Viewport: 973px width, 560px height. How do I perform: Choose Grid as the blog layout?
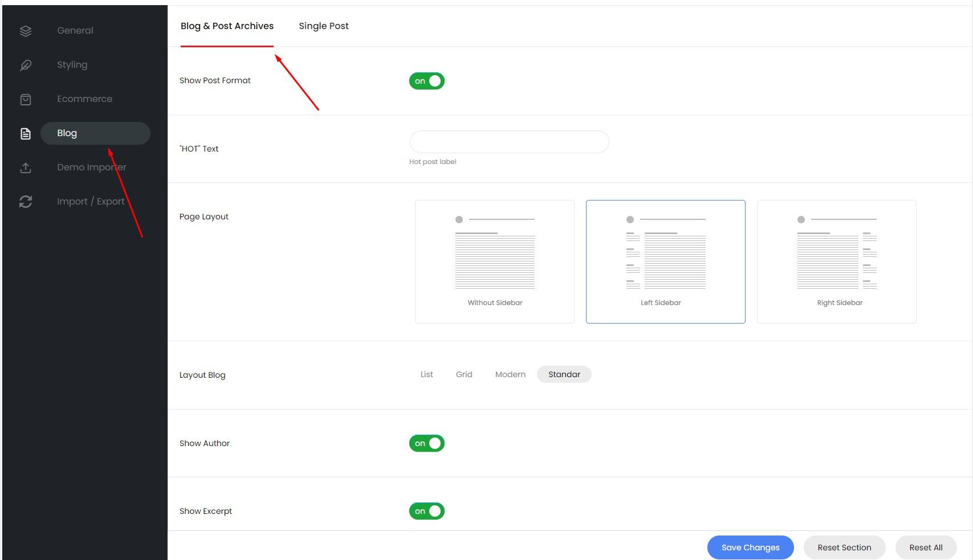464,374
